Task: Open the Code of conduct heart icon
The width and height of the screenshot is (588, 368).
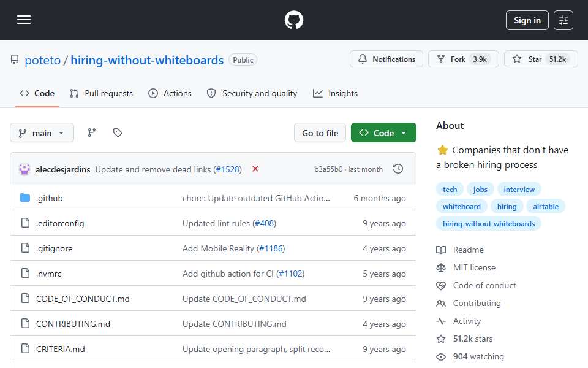Action: pos(441,285)
